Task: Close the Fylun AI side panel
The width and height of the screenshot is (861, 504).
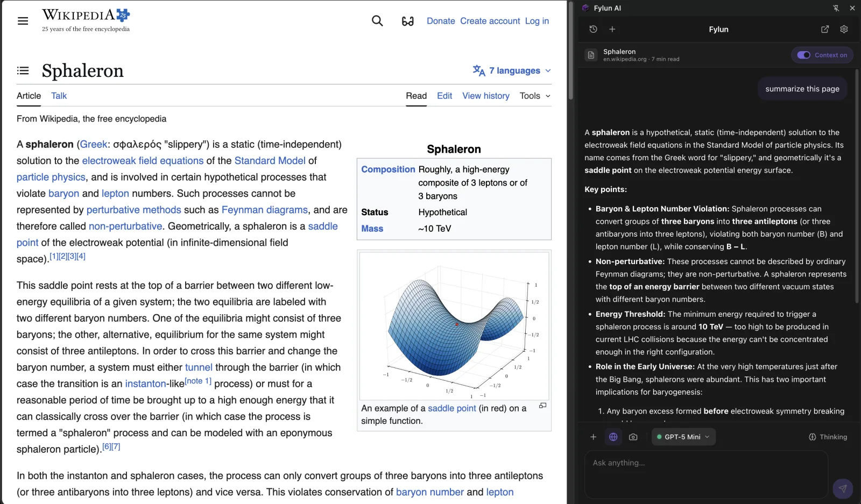Action: pos(852,8)
